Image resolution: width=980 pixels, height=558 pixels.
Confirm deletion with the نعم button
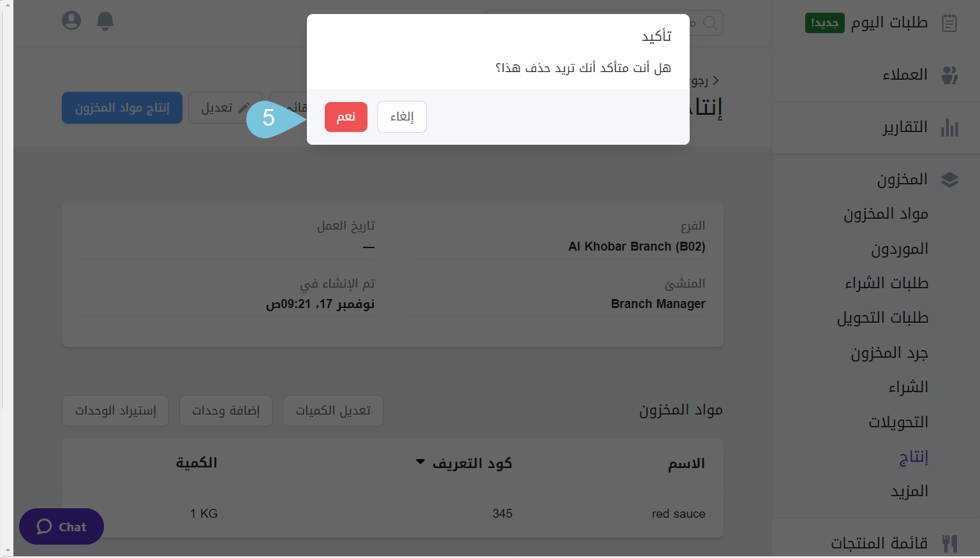pos(346,117)
